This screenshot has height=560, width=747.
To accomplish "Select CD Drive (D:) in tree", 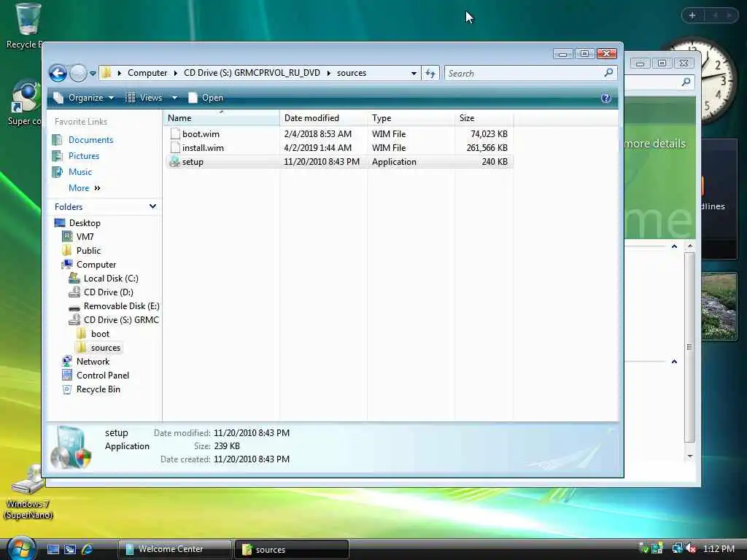I will point(108,292).
